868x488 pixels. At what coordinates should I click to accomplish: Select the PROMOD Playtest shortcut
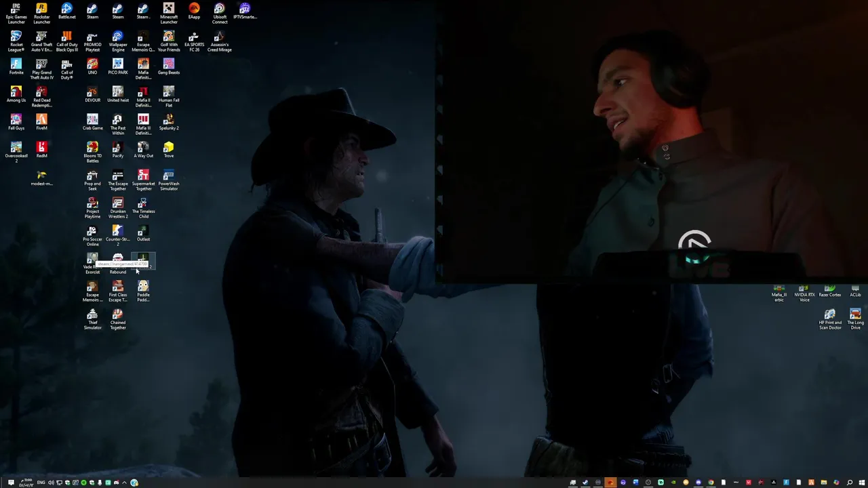(x=92, y=41)
